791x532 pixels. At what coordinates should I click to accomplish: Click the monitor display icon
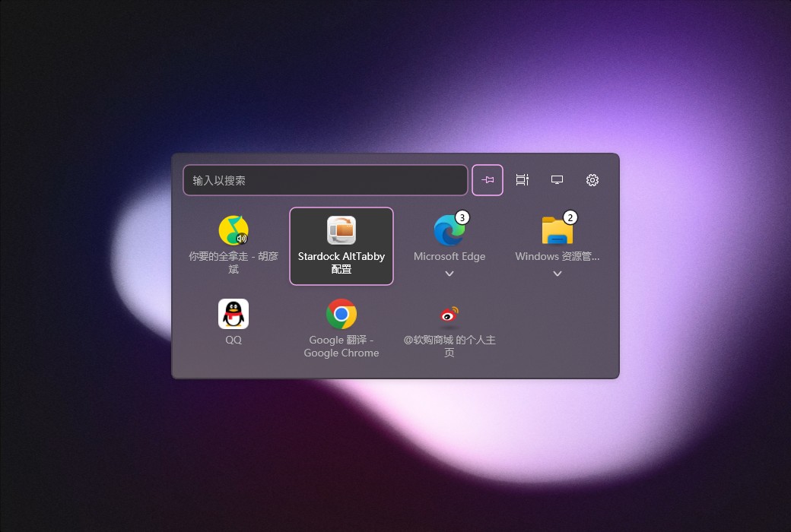pyautogui.click(x=557, y=180)
